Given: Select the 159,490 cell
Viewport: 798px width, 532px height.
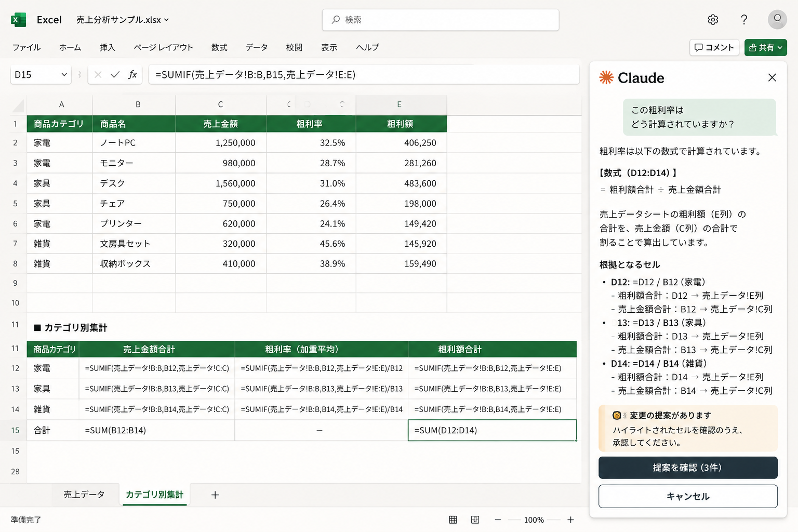Looking at the screenshot, I should [x=401, y=264].
